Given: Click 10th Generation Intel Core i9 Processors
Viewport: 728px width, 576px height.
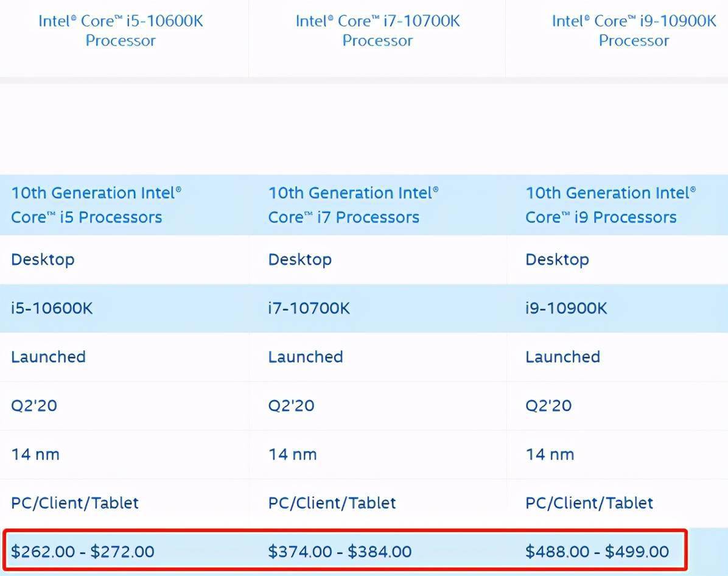Looking at the screenshot, I should tap(611, 205).
